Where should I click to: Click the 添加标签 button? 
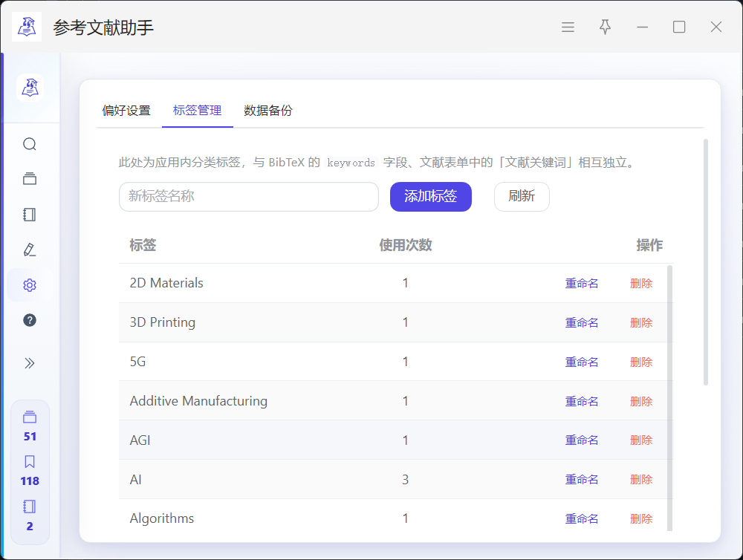pyautogui.click(x=430, y=197)
